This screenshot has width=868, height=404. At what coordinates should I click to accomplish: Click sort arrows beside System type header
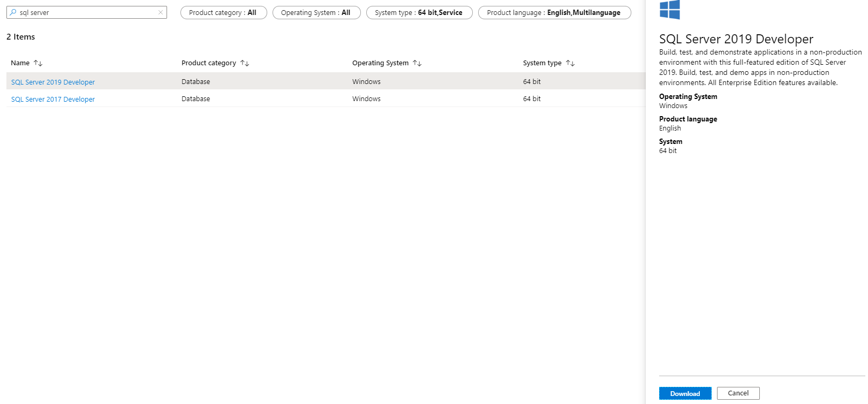coord(570,63)
